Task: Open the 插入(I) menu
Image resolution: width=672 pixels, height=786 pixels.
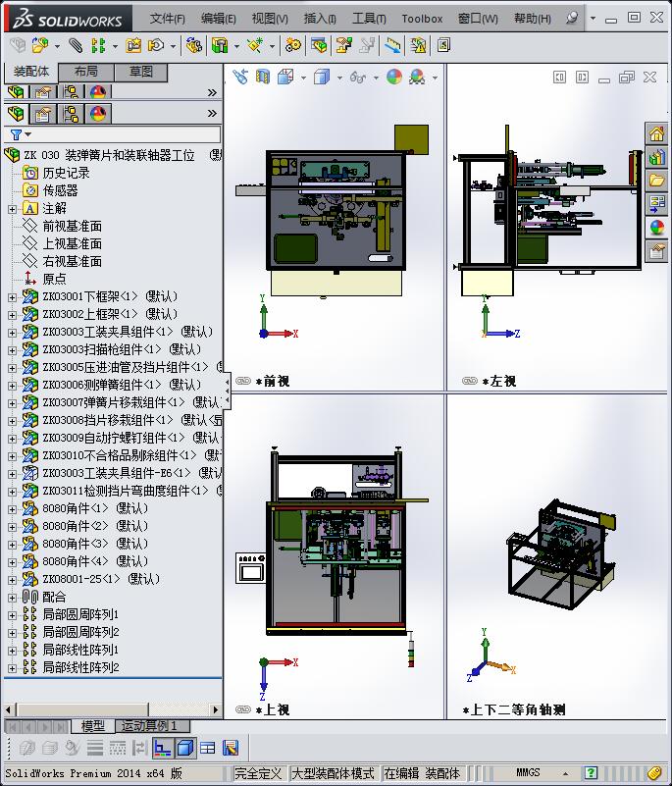Action: pyautogui.click(x=320, y=19)
